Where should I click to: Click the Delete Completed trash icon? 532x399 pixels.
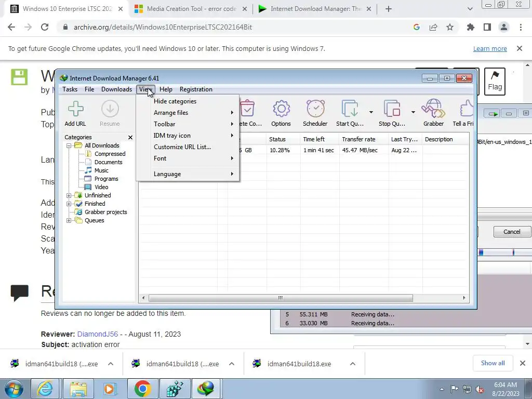[250, 114]
